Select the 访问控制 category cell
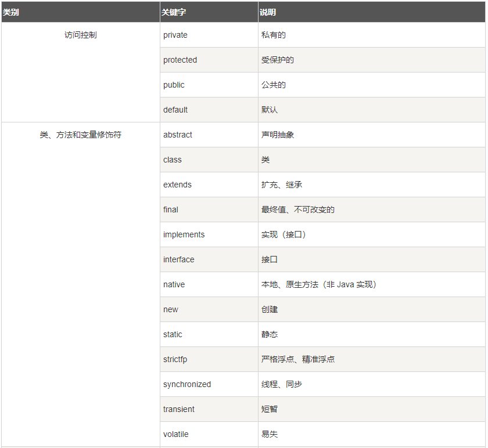The width and height of the screenshot is (488, 448). pyautogui.click(x=81, y=72)
